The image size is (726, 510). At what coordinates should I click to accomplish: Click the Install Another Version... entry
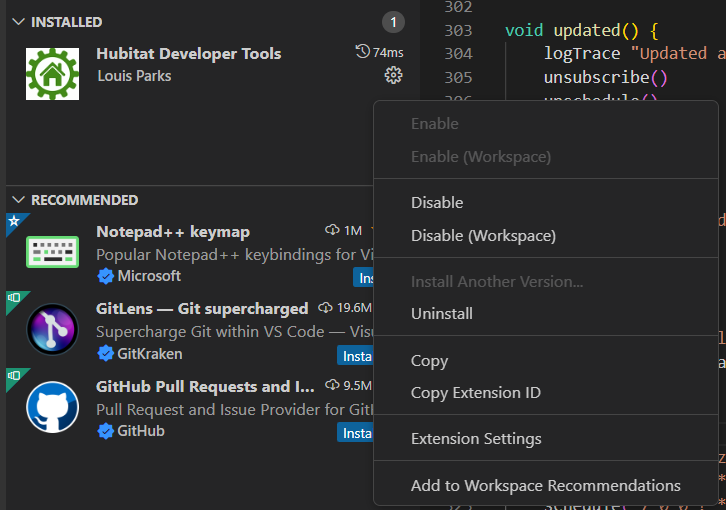tap(545, 281)
